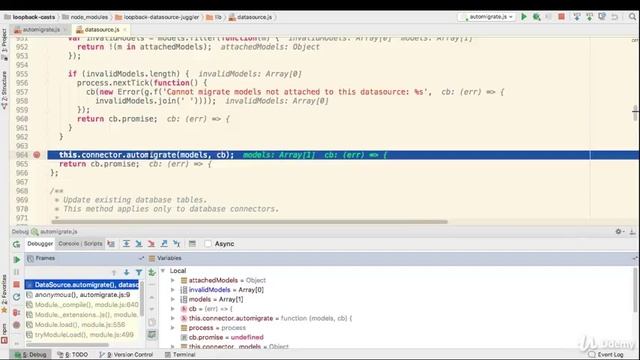This screenshot has width=640, height=360.
Task: Click VCS Update Project icon
Action: [x=577, y=17]
